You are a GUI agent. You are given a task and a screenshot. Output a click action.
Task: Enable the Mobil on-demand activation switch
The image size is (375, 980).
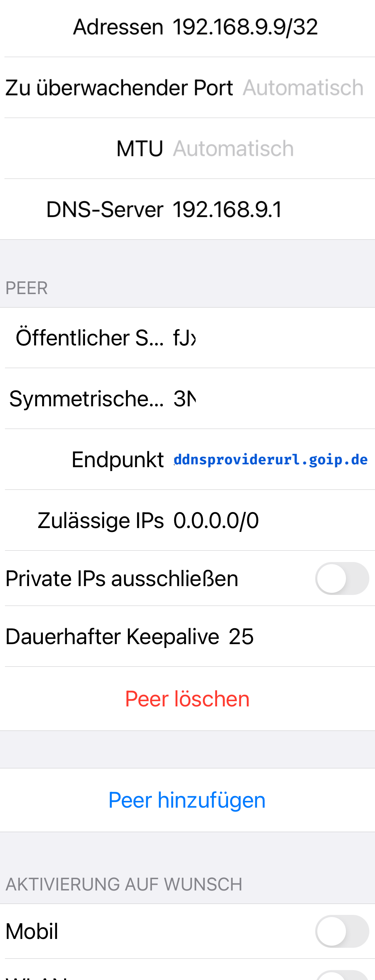coord(341,931)
